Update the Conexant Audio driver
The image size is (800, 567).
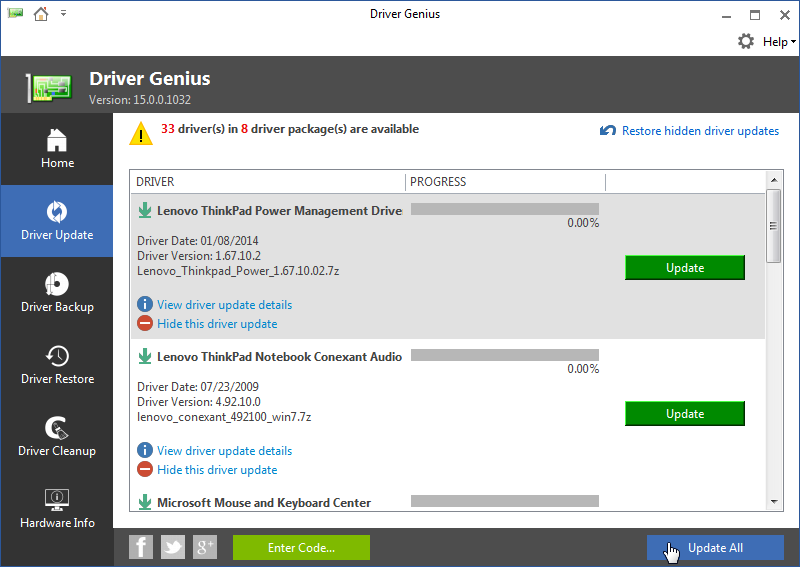[x=685, y=414]
